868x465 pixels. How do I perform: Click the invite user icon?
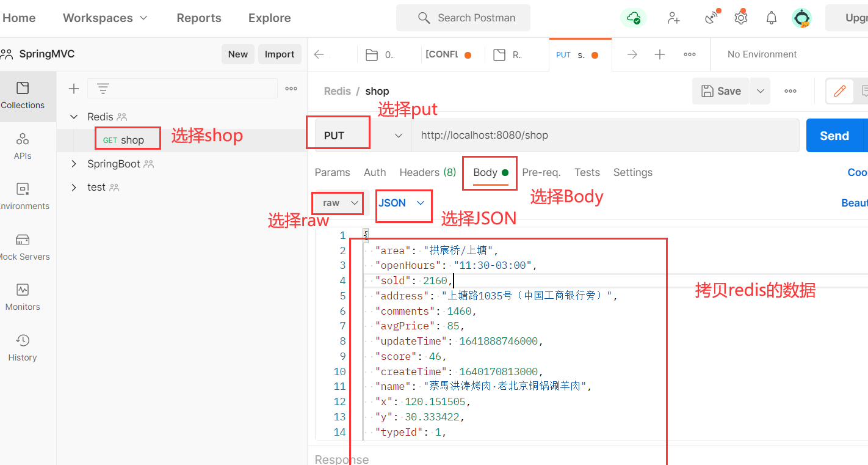(674, 18)
